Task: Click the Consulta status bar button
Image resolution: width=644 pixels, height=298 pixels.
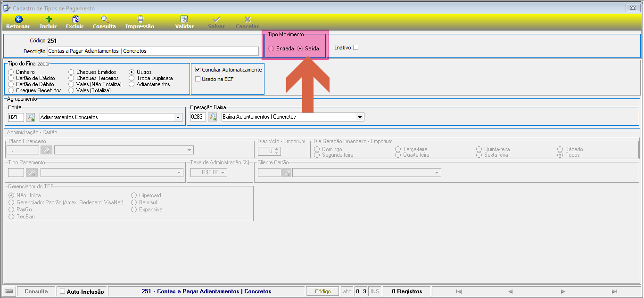Action: [x=36, y=291]
